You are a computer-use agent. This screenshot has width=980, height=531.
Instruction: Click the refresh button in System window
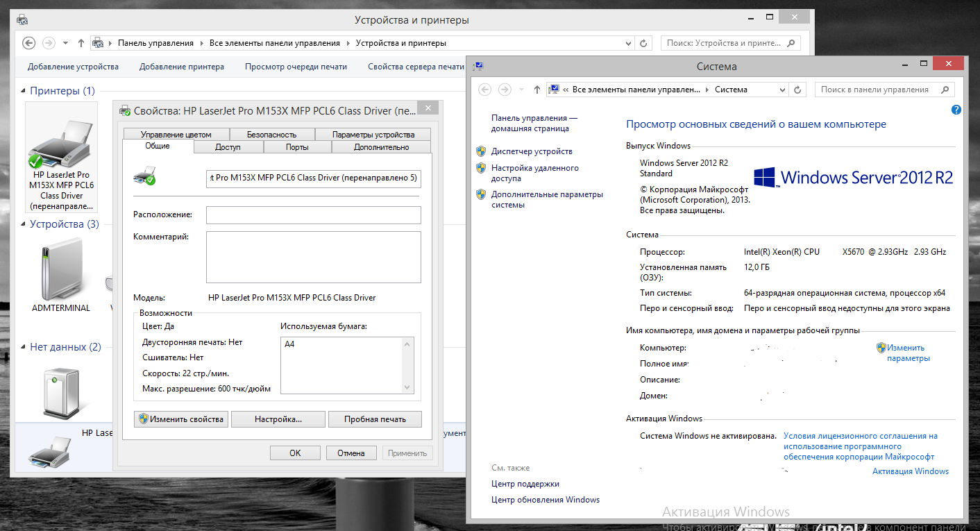[x=798, y=90]
